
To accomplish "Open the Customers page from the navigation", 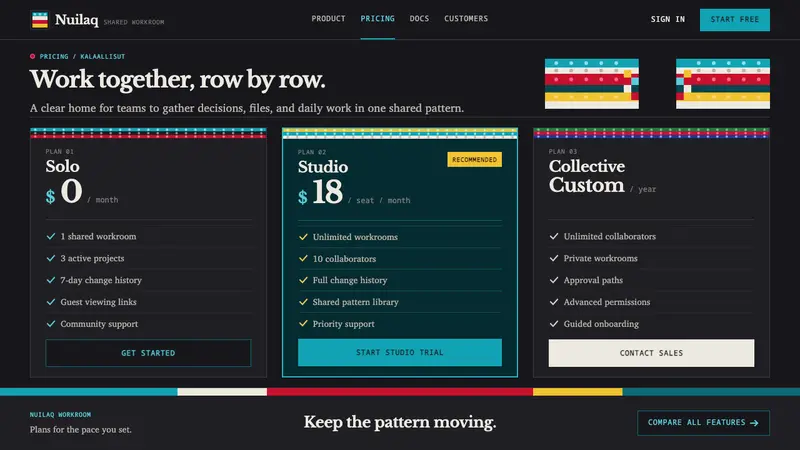I will (466, 19).
